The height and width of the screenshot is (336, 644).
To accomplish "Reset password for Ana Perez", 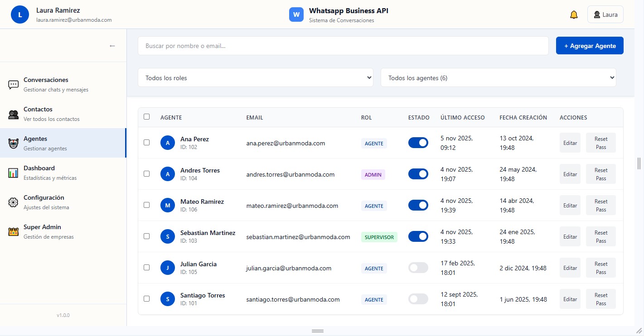I will pos(601,143).
